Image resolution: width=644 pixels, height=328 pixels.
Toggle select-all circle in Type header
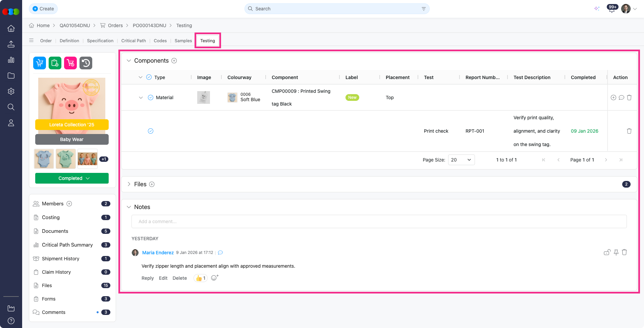pyautogui.click(x=149, y=77)
